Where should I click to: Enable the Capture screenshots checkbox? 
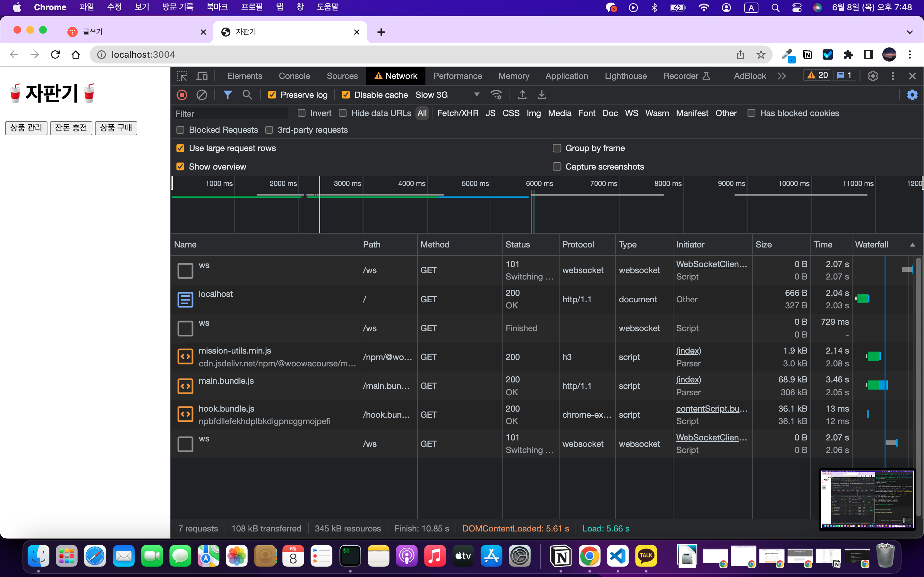click(x=557, y=167)
